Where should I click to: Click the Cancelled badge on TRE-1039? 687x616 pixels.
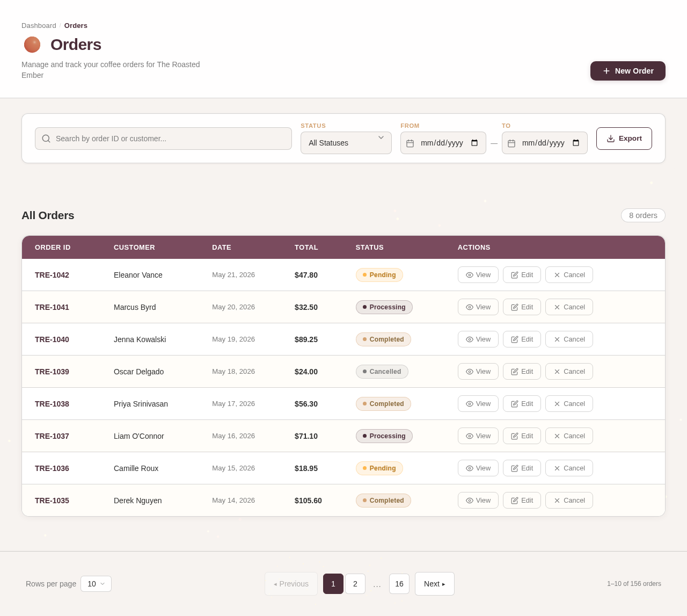pos(382,372)
